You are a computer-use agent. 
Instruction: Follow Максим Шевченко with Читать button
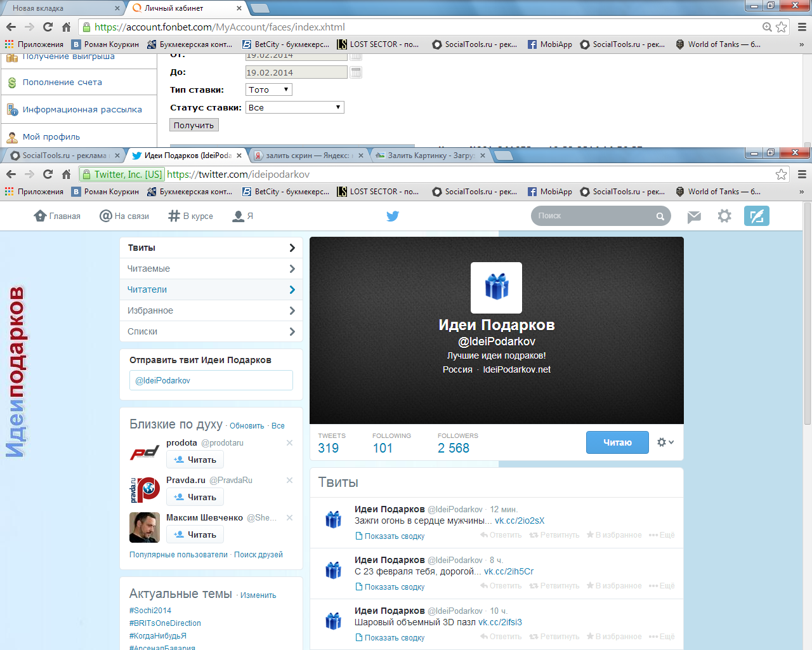coord(195,534)
